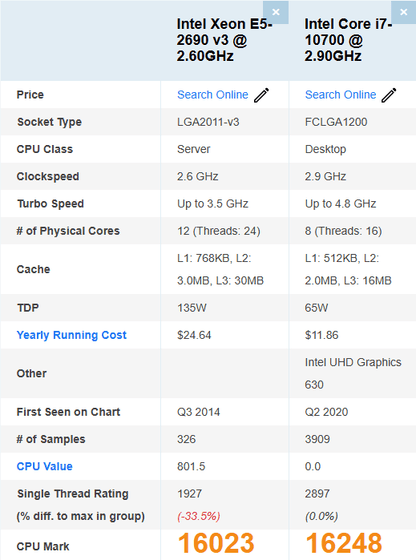Click the 135W TDP value
The width and height of the screenshot is (416, 560).
192,308
